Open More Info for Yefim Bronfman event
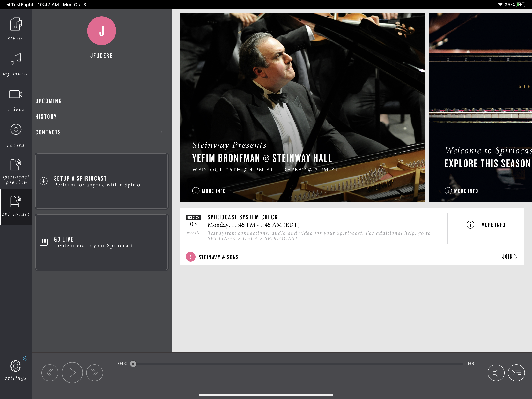Image resolution: width=532 pixels, height=399 pixels. [x=209, y=191]
